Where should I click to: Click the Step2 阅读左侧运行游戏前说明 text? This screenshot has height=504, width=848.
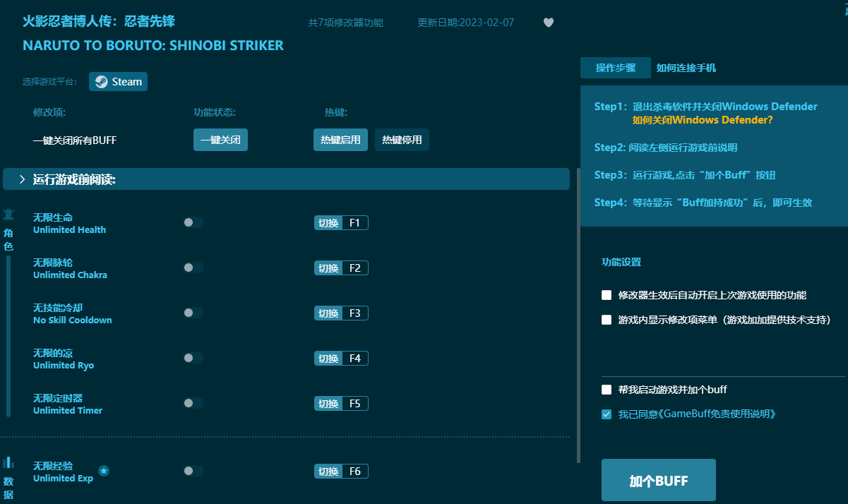pyautogui.click(x=666, y=148)
